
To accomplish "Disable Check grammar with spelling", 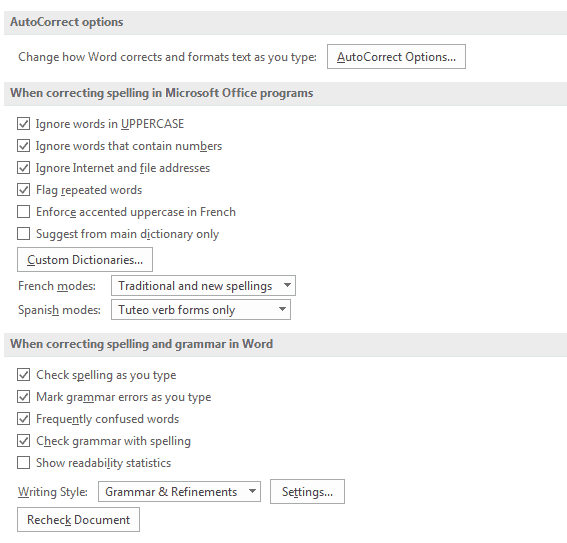I will point(24,441).
